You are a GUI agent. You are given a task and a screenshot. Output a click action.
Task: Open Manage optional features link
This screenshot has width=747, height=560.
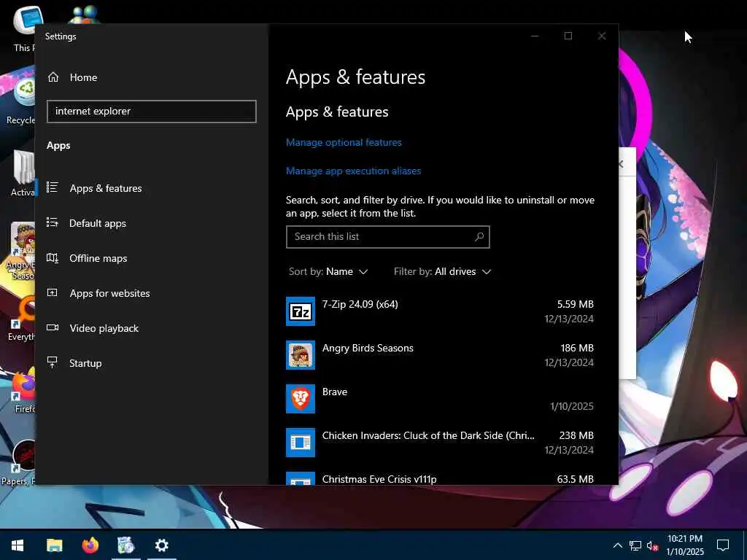tap(344, 142)
